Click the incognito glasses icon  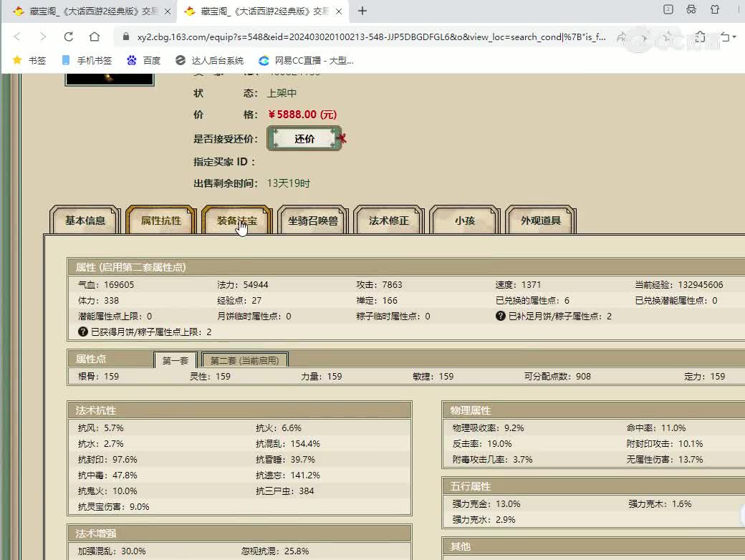pos(691,9)
